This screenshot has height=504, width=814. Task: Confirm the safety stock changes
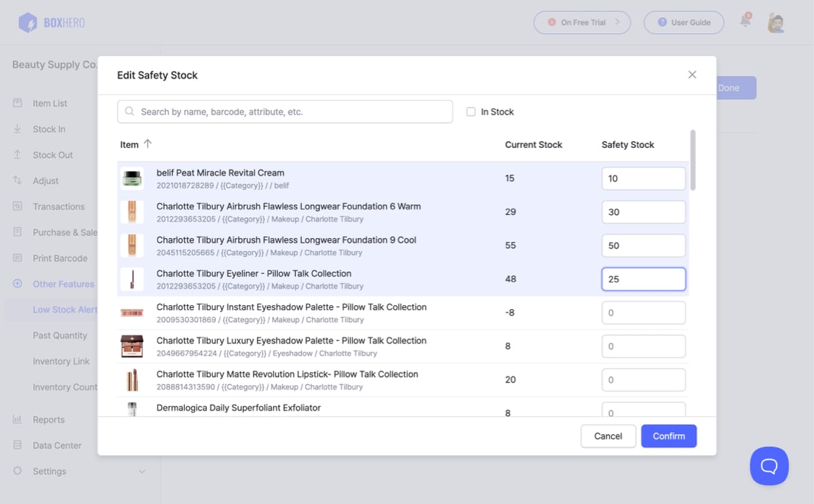(x=669, y=435)
